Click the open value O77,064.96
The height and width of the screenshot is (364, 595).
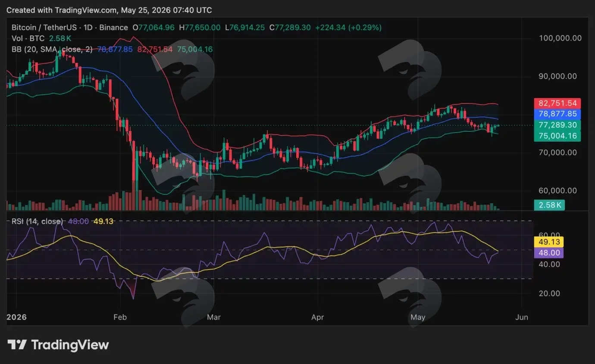(153, 28)
